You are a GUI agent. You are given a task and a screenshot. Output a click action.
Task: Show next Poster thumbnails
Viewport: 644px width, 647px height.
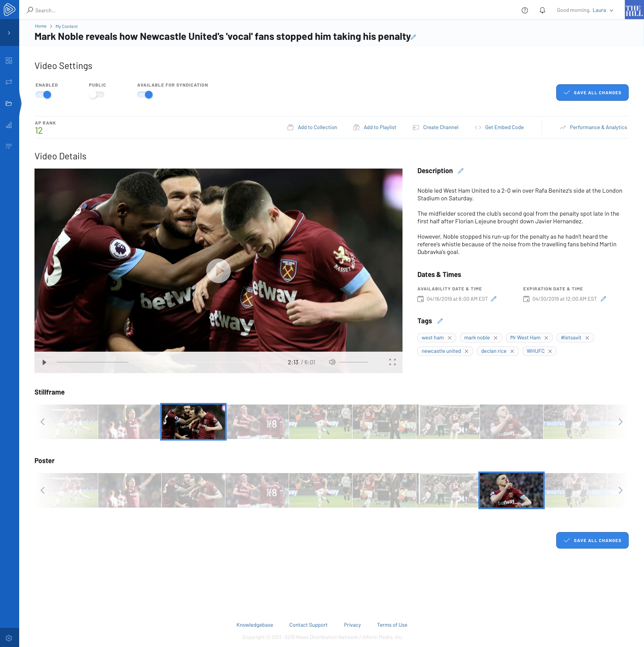(x=621, y=490)
